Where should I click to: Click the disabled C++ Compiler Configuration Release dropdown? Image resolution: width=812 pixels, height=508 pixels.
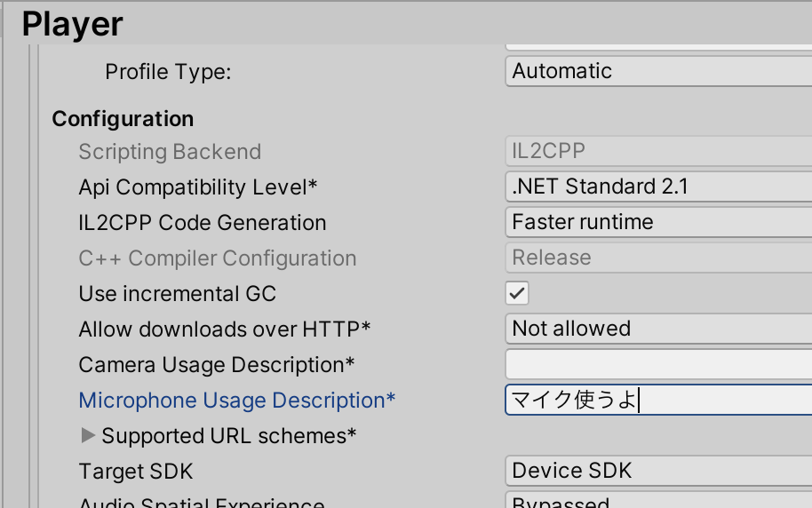(x=658, y=258)
